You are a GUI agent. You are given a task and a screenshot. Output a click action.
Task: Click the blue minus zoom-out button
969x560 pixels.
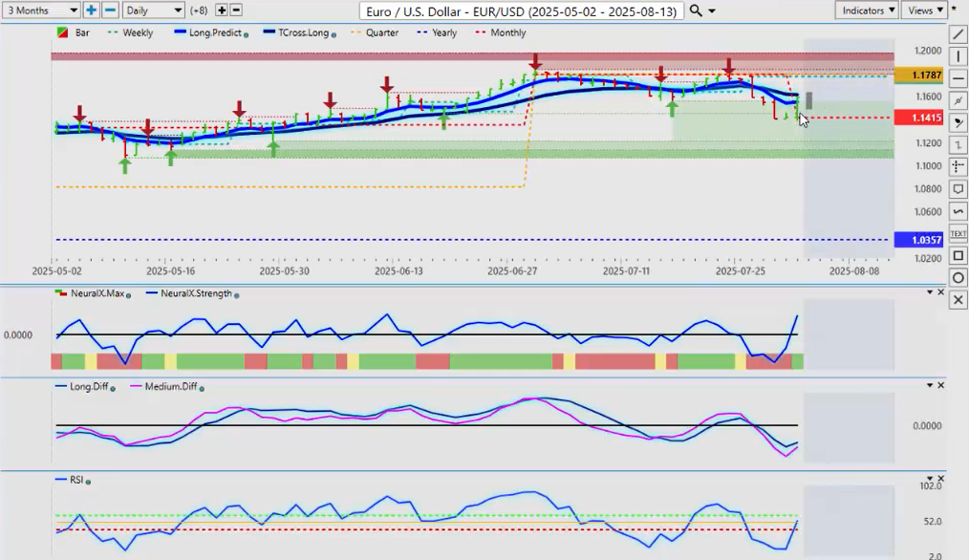point(110,11)
